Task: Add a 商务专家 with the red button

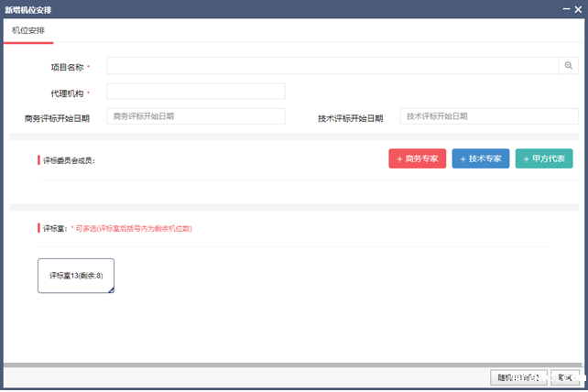Action: coord(417,158)
